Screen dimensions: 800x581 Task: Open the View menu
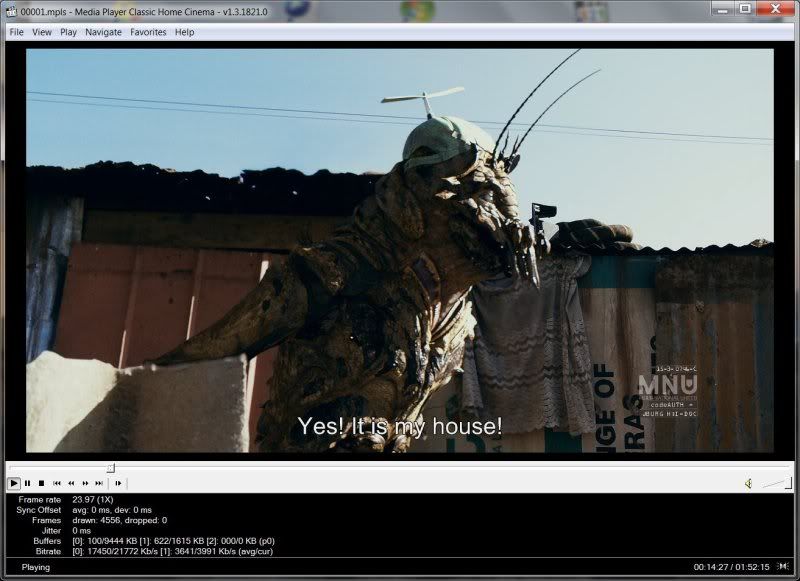pos(42,32)
